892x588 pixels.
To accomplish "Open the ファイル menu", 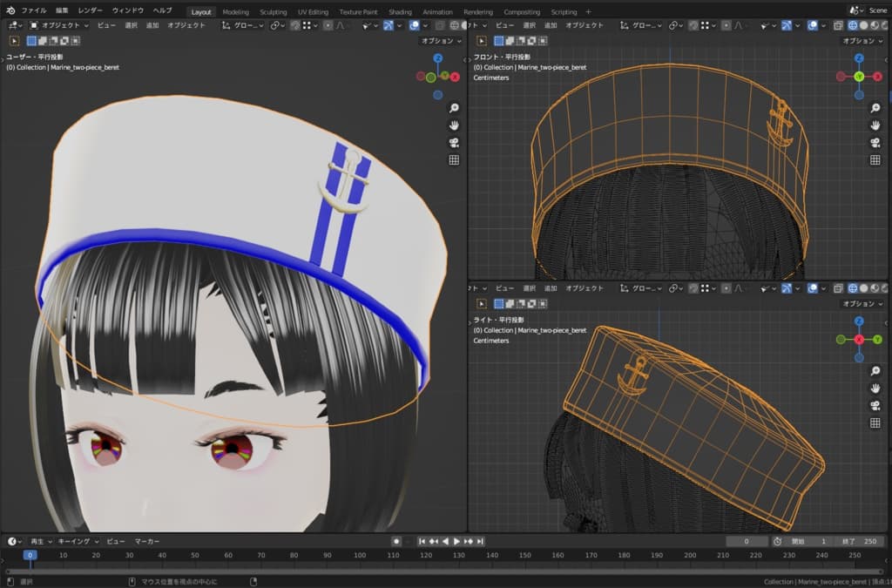I will click(x=34, y=11).
